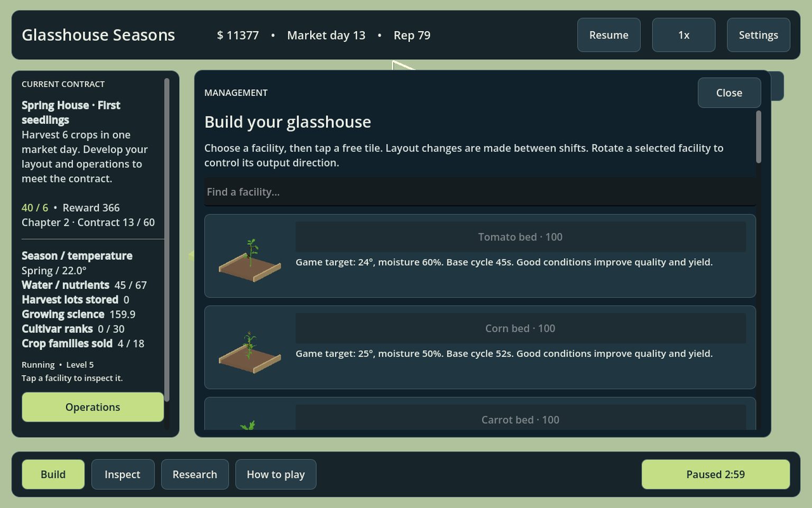Click the "Water / nutrients" stat line
Viewport: 812px width, 508px height.
[x=84, y=285]
